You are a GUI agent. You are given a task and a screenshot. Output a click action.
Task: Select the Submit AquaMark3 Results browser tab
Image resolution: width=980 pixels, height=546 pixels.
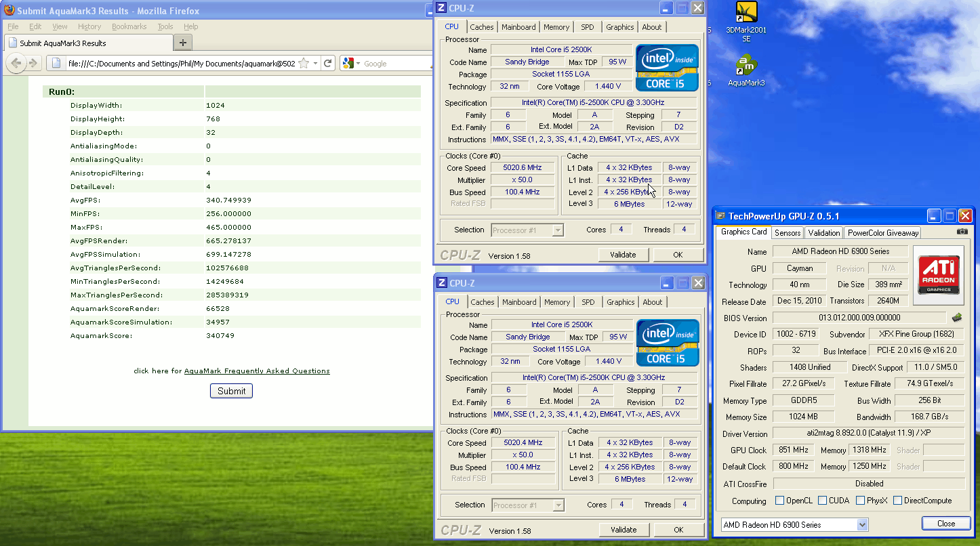click(x=88, y=43)
